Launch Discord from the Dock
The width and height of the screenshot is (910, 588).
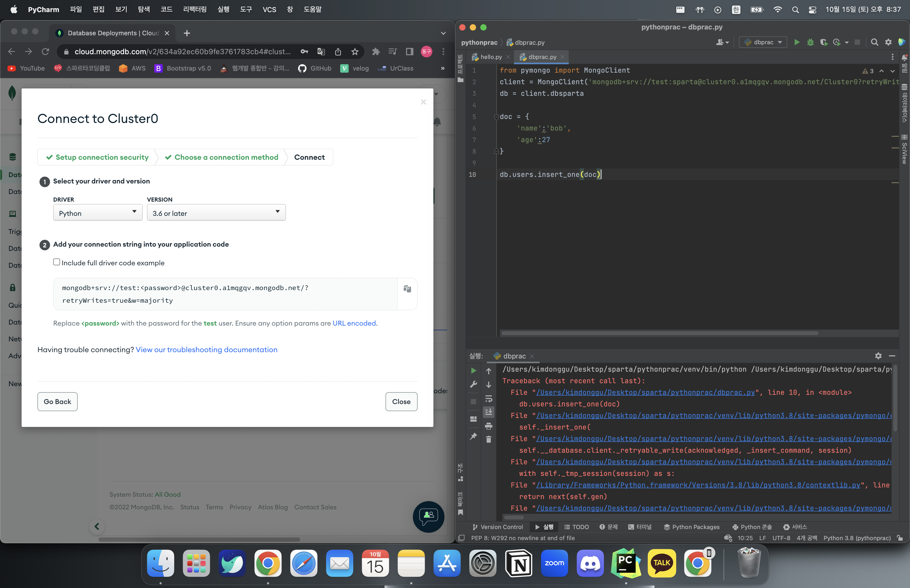coord(590,563)
